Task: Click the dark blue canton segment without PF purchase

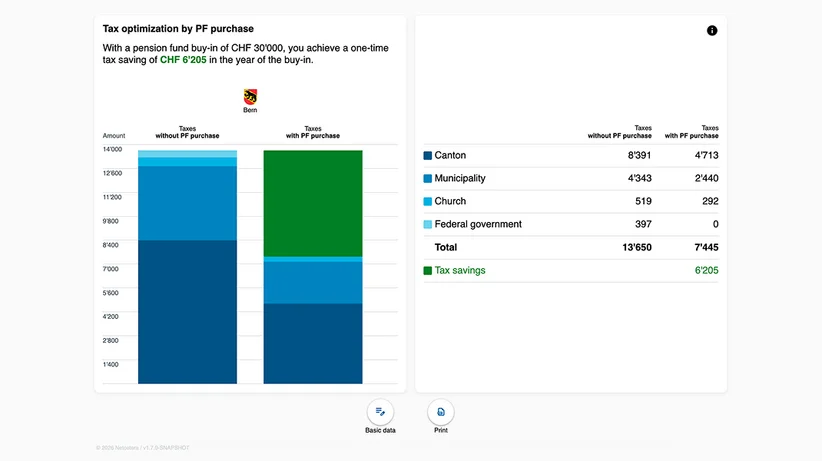Action: [x=187, y=312]
